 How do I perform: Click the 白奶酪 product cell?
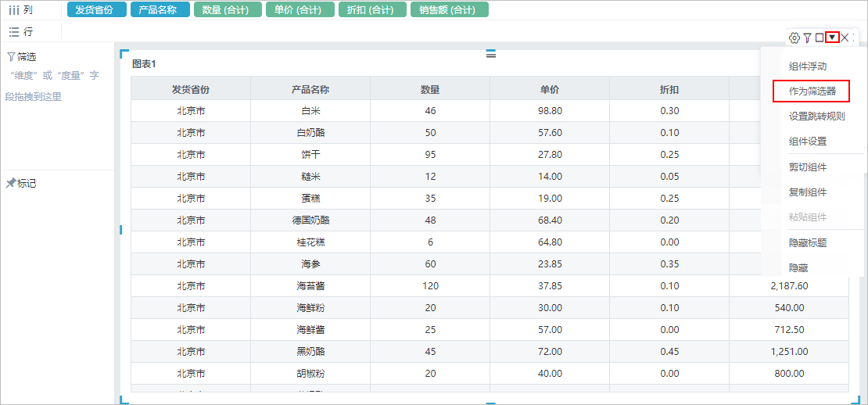pyautogui.click(x=310, y=133)
